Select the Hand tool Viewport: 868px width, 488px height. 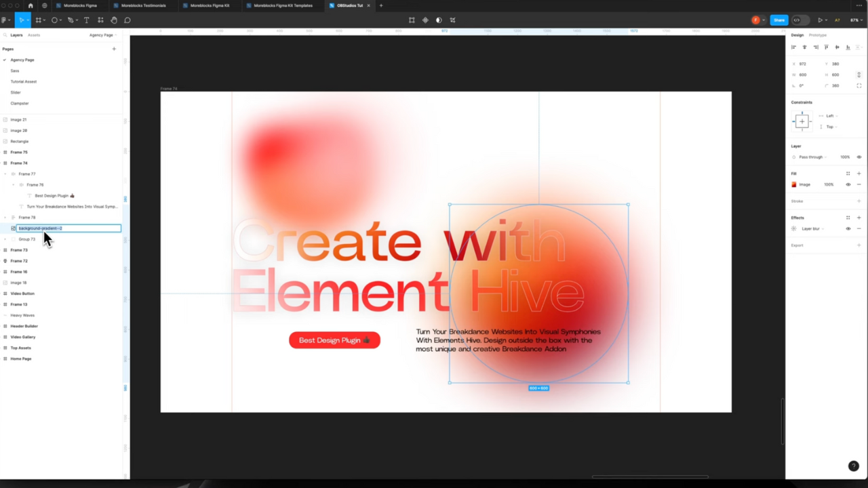pos(114,20)
